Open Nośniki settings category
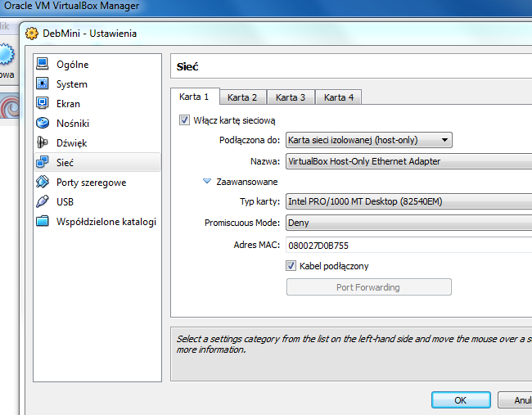Image resolution: width=532 pixels, height=415 pixels. (97, 123)
